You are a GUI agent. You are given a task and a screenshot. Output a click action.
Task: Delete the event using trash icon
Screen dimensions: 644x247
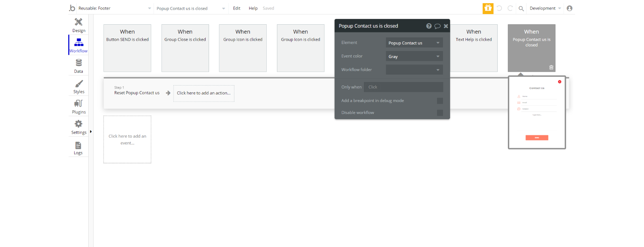tap(551, 68)
